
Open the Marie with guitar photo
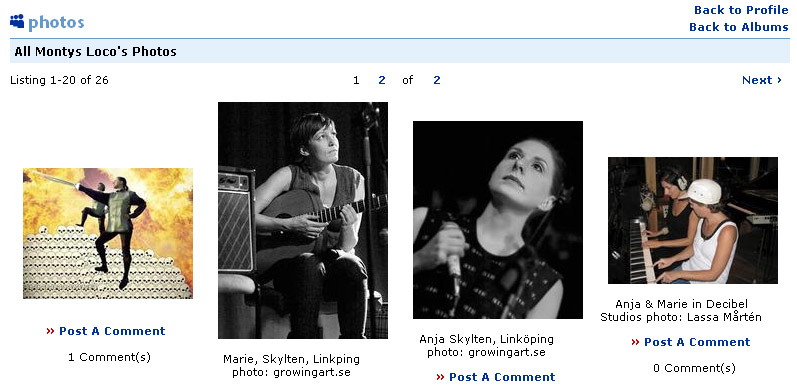(x=303, y=220)
